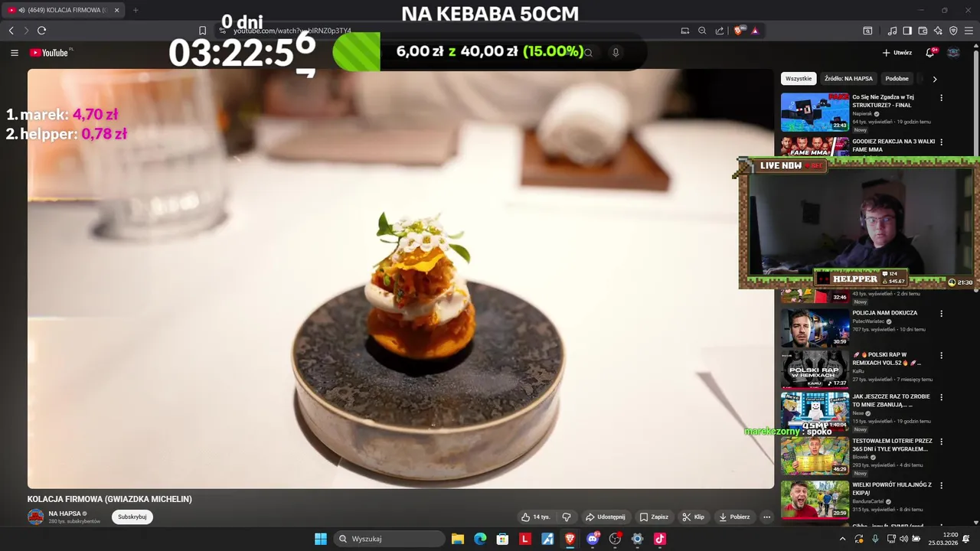Open tab search icon in toolbar
This screenshot has width=980, height=551.
867,31
